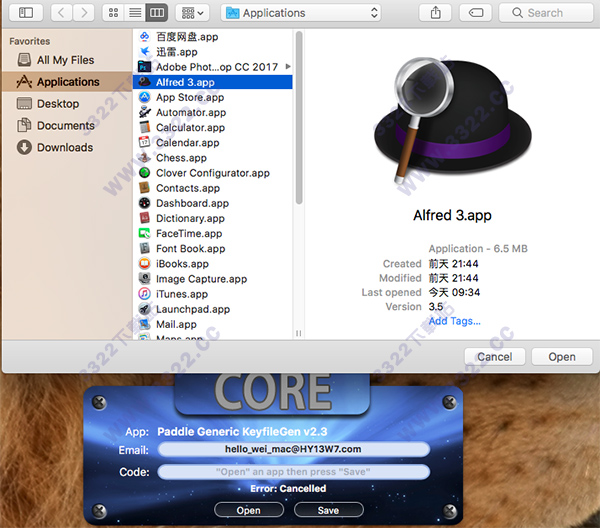Open the item arrangement dropdown
This screenshot has height=528, width=600.
(x=191, y=13)
